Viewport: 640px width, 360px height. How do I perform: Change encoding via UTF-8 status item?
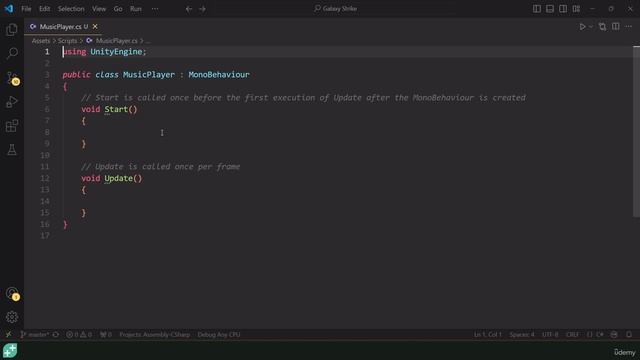click(550, 334)
